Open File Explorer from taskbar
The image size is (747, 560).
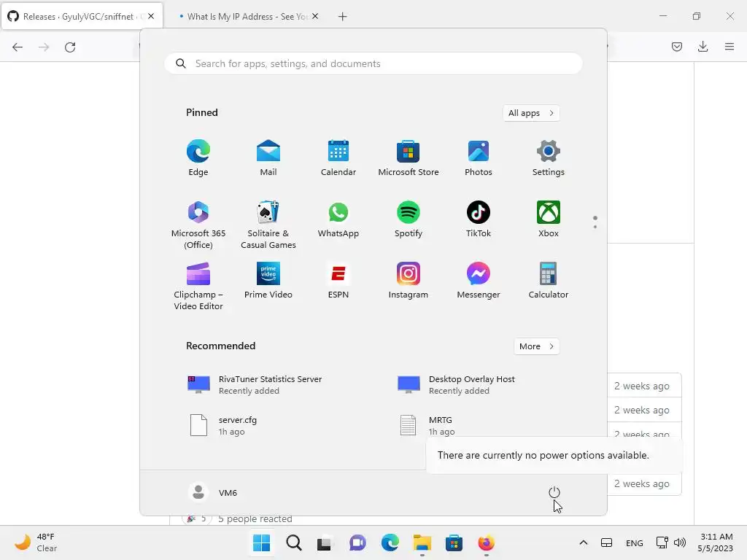(422, 542)
